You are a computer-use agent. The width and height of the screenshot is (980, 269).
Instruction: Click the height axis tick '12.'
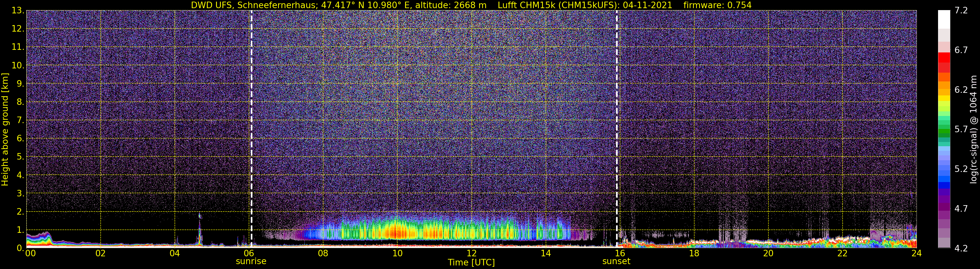point(18,29)
